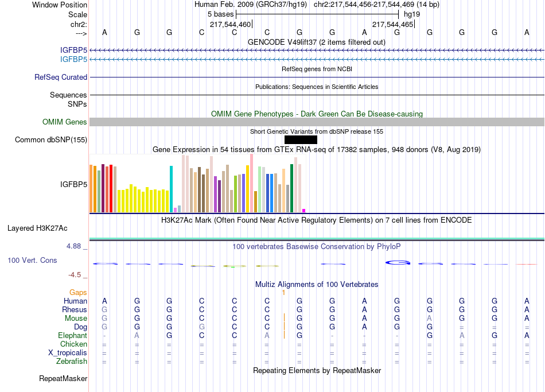The width and height of the screenshot is (545, 392).
Task: Open the 100 Vert. Cons track label
Action: click(32, 260)
